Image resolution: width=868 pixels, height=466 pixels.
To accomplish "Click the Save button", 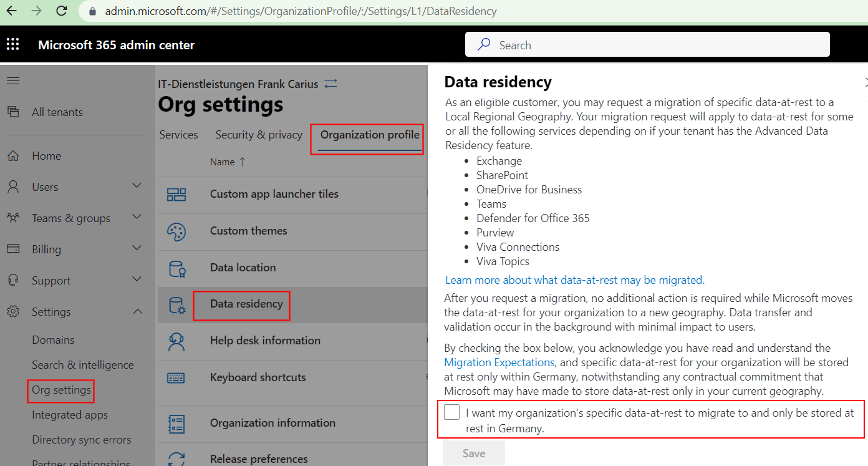I will point(474,454).
